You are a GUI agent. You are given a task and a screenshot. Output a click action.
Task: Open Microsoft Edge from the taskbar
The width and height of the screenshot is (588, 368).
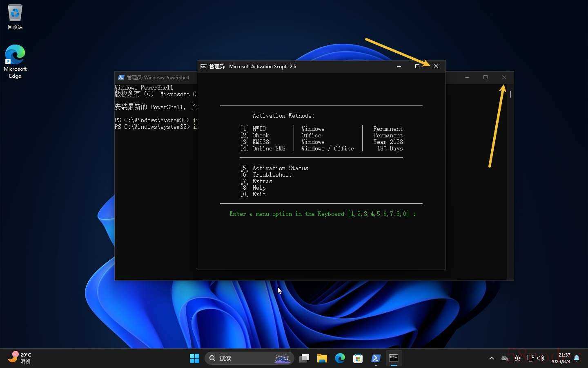point(340,358)
